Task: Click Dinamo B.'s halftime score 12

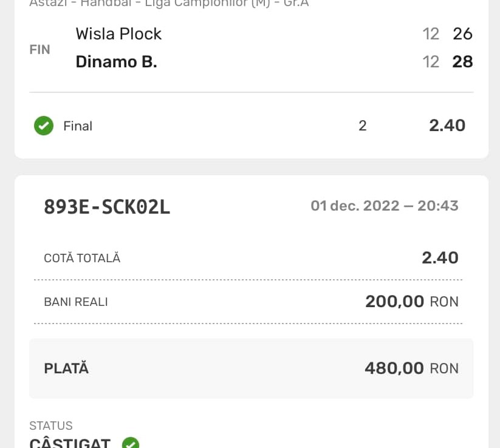Action: 431,61
